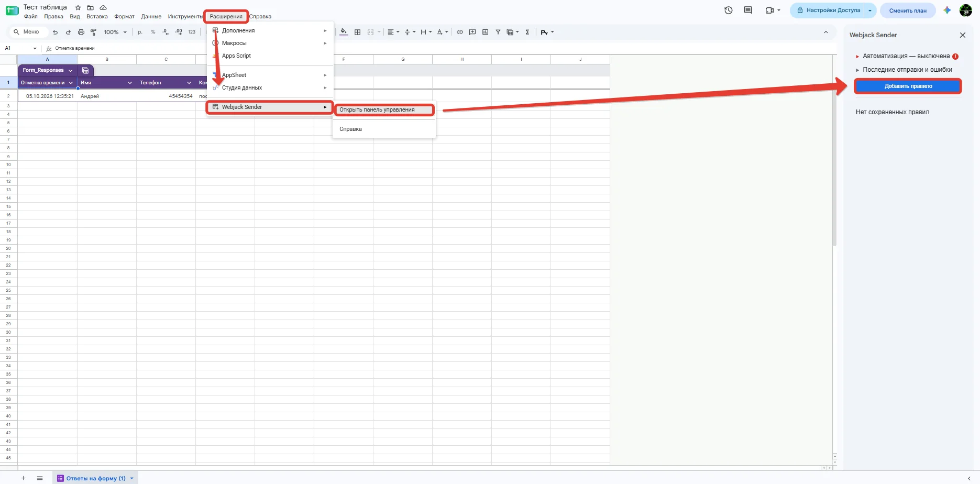Click the Настройки Доступа button

[828, 10]
